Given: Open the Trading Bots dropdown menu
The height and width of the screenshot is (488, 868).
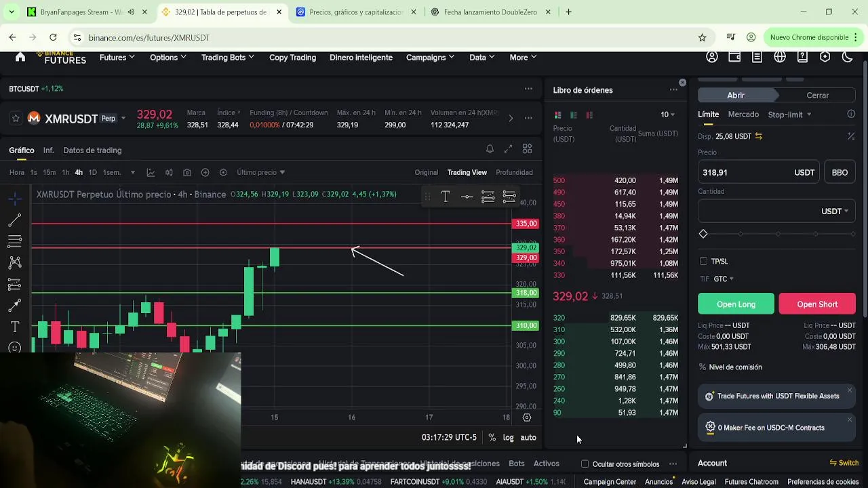Looking at the screenshot, I should (x=228, y=58).
